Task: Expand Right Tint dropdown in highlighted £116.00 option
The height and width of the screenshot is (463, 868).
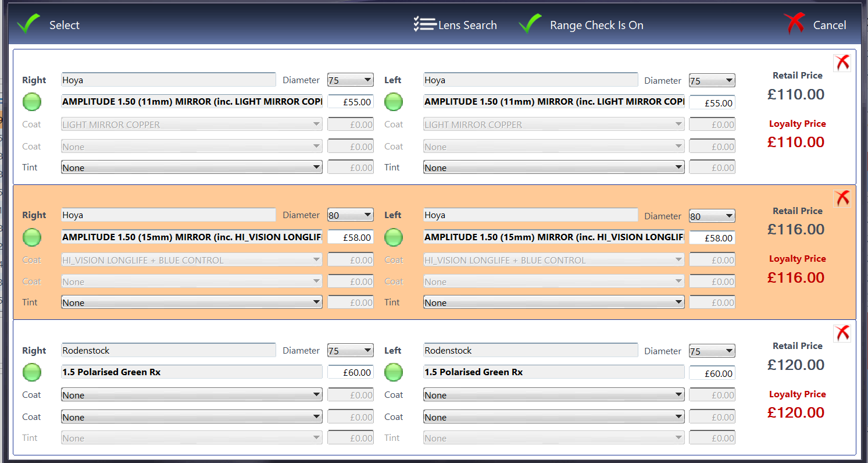Action: point(192,302)
